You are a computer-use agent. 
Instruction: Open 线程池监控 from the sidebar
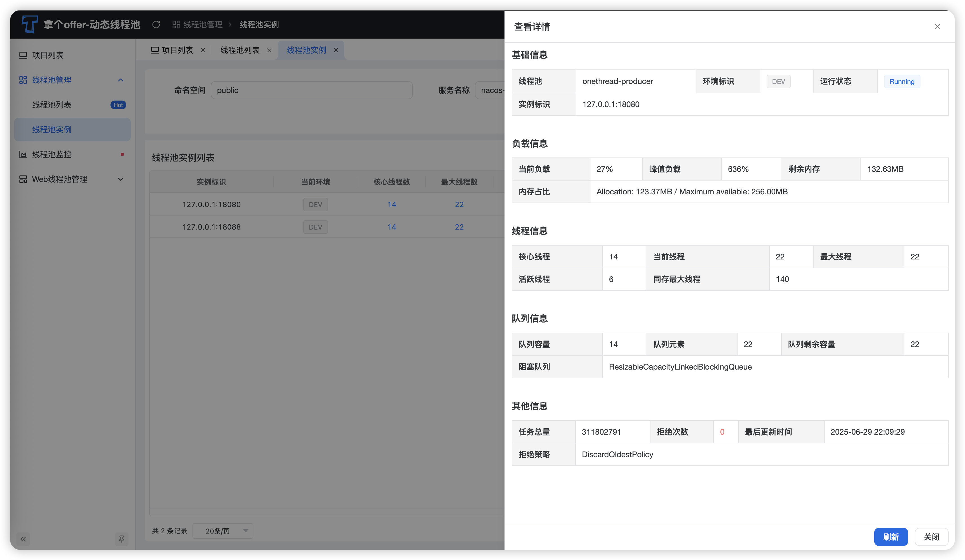pyautogui.click(x=52, y=154)
